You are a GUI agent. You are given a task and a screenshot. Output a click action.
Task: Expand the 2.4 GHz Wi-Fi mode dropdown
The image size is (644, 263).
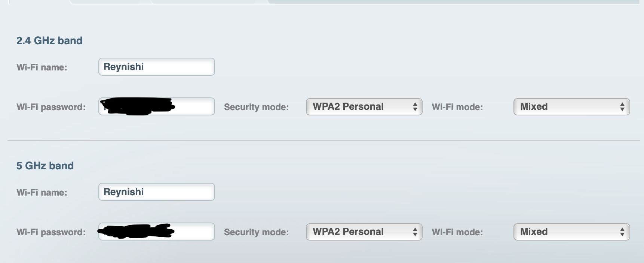571,107
